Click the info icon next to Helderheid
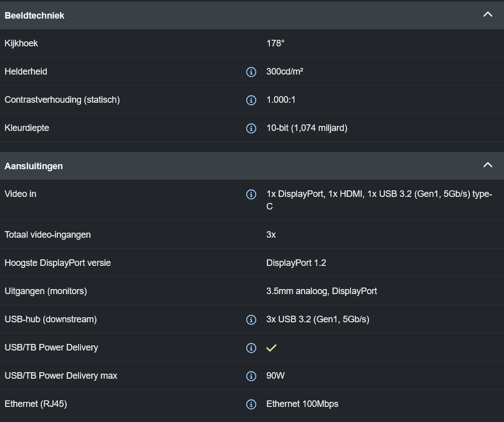The image size is (504, 422). click(x=251, y=72)
